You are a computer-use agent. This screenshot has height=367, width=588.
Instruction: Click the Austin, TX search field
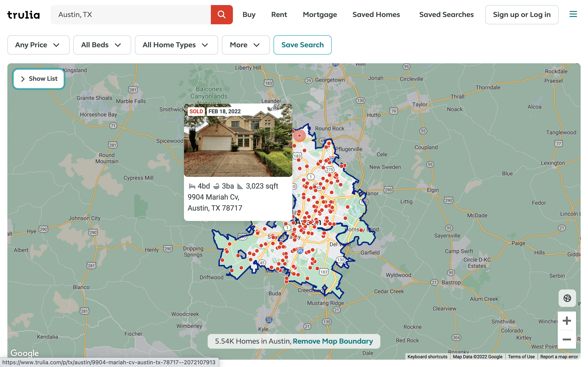click(x=130, y=14)
